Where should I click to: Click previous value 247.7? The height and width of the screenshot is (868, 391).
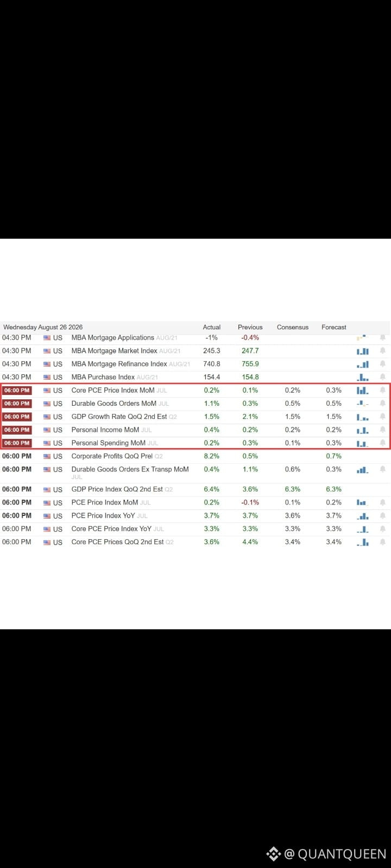(250, 351)
